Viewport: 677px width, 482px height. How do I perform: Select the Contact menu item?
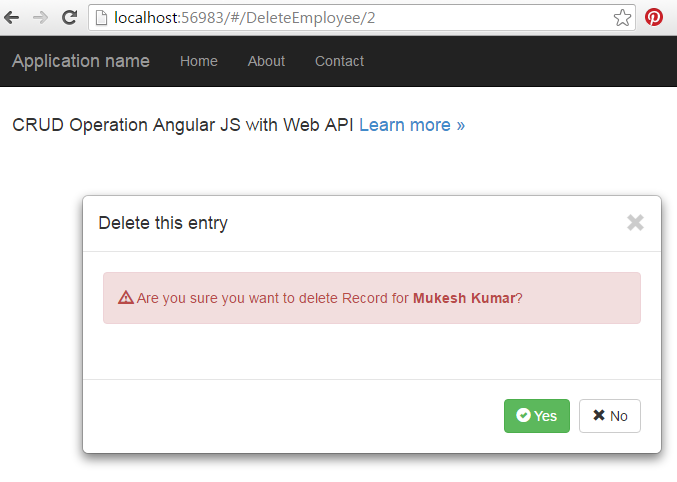[339, 61]
